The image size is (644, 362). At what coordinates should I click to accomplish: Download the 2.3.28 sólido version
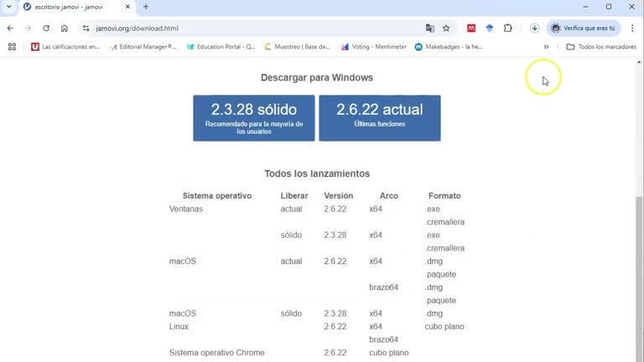click(254, 118)
